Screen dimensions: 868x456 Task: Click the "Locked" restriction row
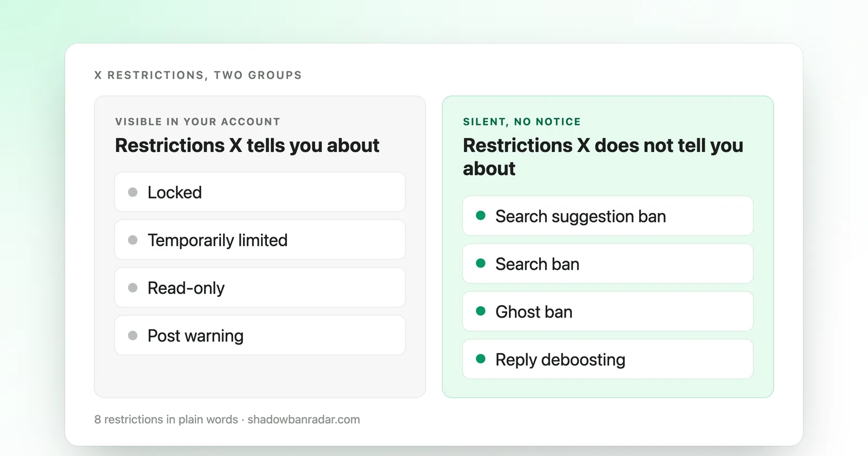click(x=260, y=192)
